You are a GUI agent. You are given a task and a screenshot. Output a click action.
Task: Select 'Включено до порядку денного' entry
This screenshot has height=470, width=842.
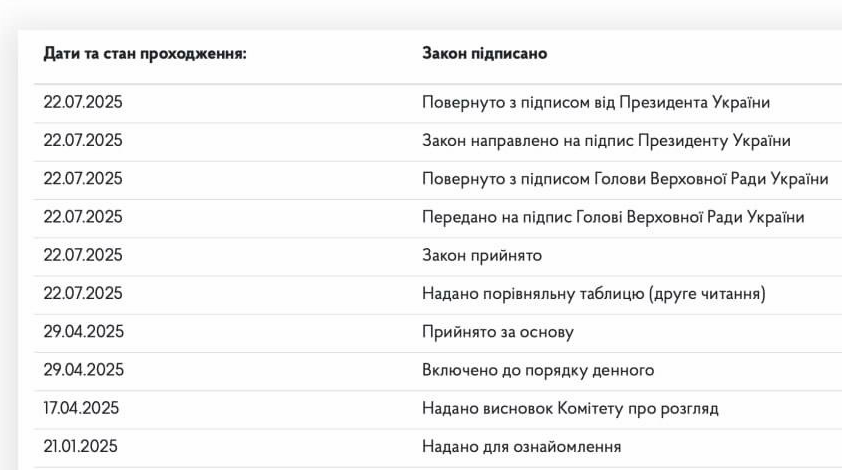click(x=538, y=370)
